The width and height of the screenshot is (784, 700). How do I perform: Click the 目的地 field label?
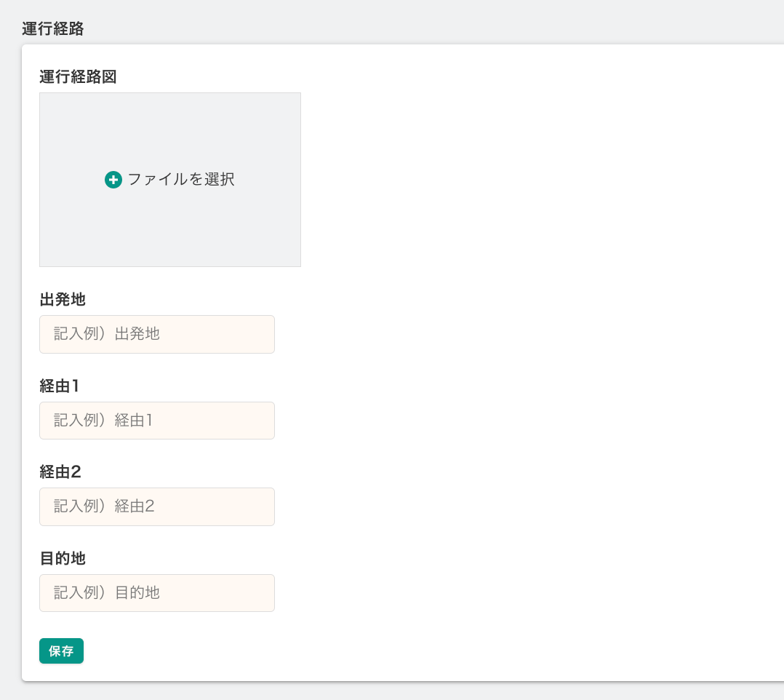(x=63, y=558)
